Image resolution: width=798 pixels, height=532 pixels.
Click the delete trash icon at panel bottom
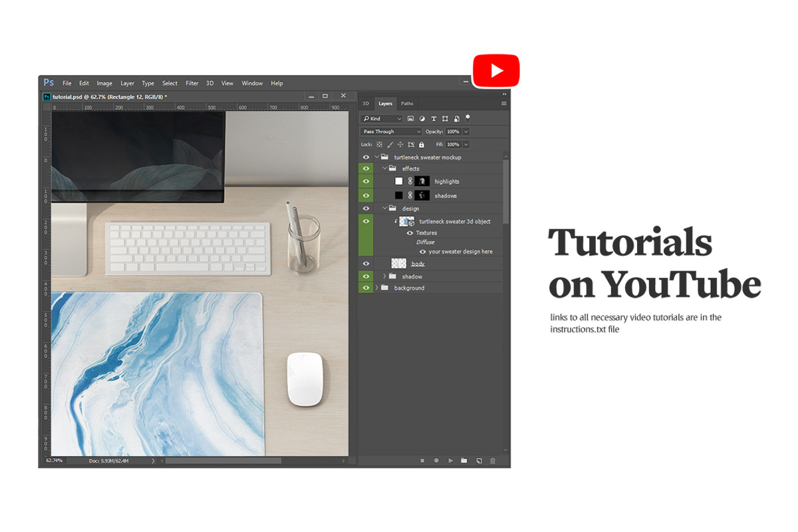[493, 460]
